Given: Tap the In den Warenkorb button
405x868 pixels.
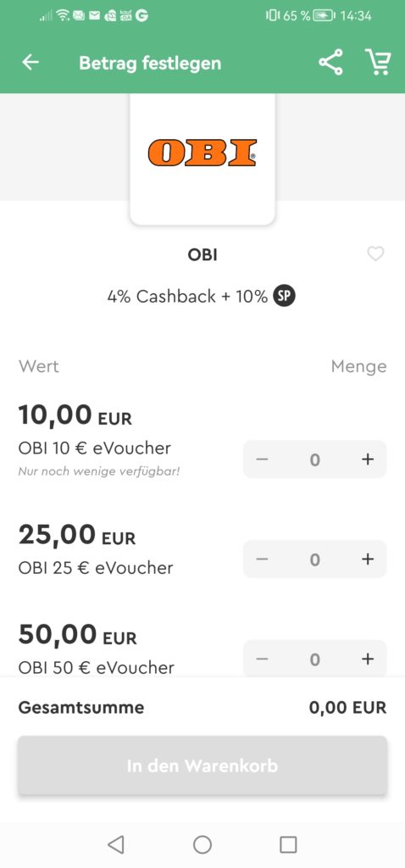Looking at the screenshot, I should coord(202,765).
